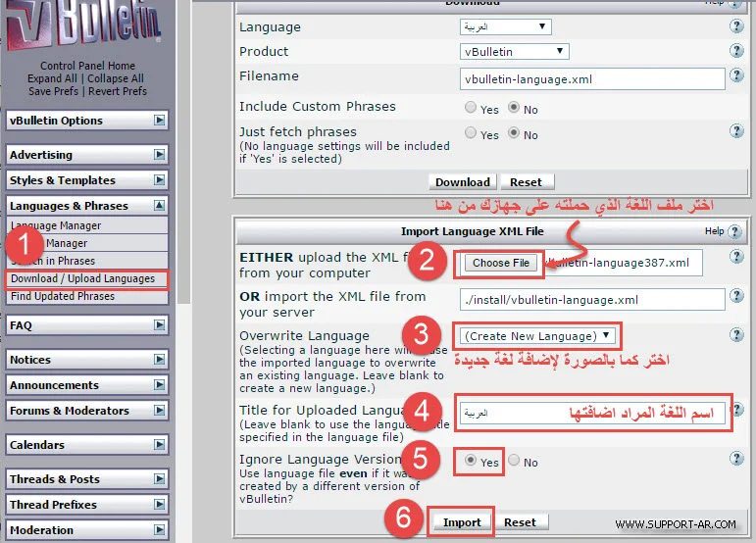Select Yes for Include Custom Phrases
756x543 pixels.
click(472, 108)
